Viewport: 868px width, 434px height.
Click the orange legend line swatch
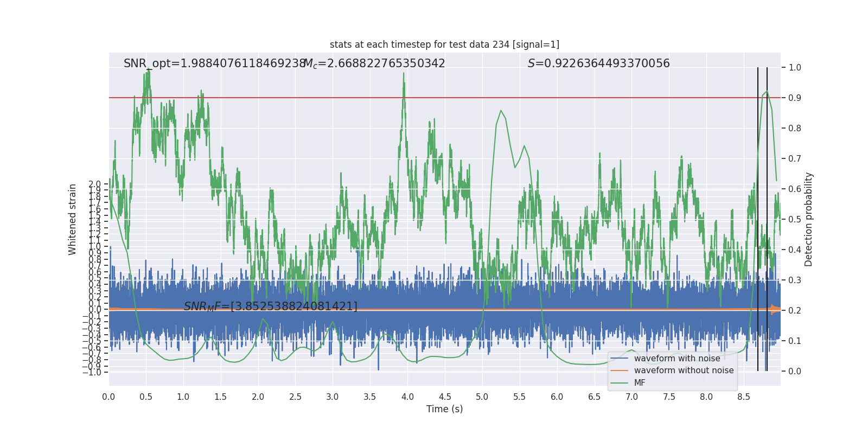click(619, 371)
